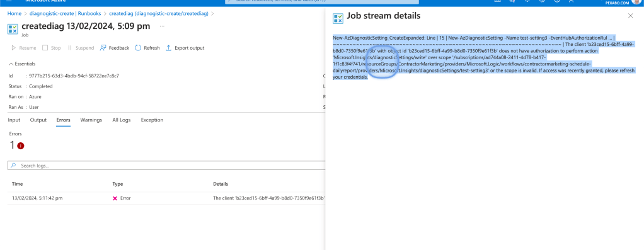Collapse the Essentials section
The image size is (644, 250).
click(22, 64)
